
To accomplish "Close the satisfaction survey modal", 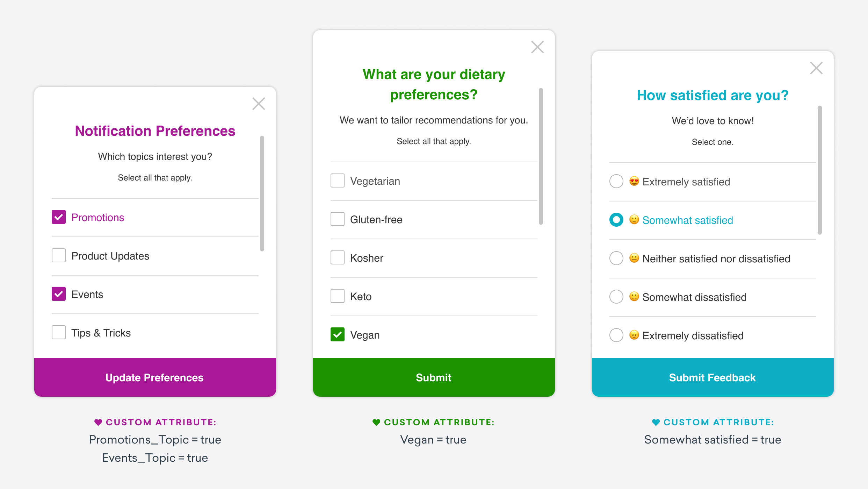I will tap(817, 68).
